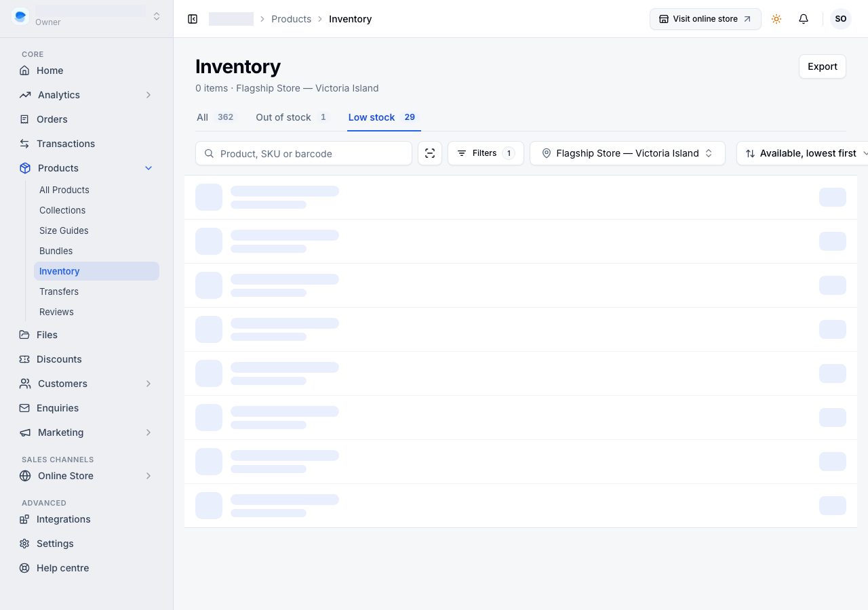Collapse the Products submenu chevron
The height and width of the screenshot is (610, 868).
click(149, 168)
